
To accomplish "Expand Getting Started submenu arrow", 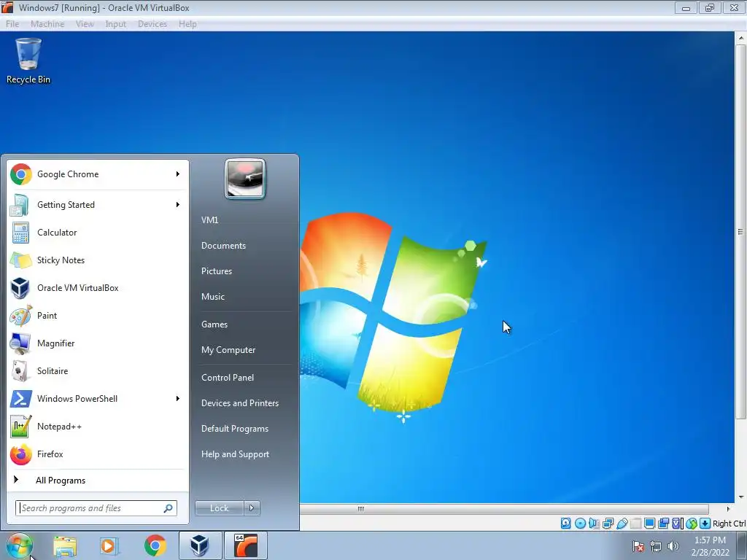I will pos(178,205).
